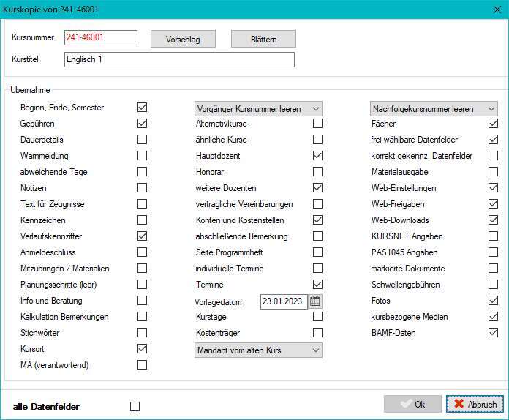Check KURSNET Angaben checkbox

[x=494, y=236]
